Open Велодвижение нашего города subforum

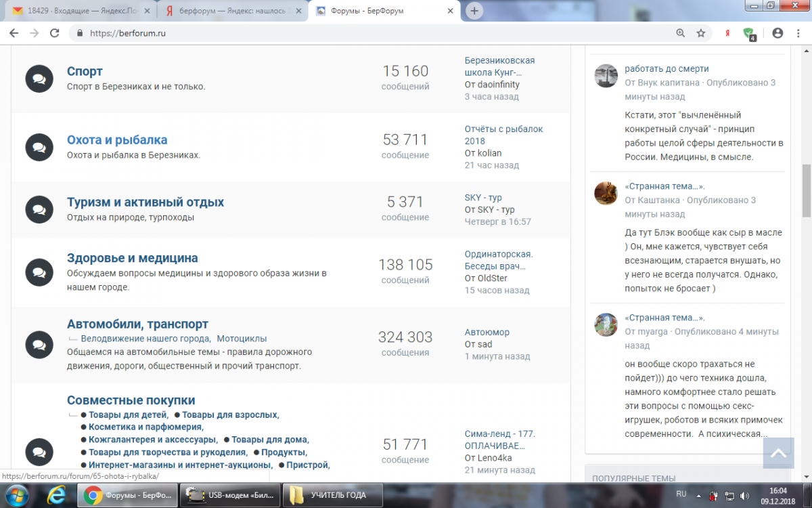pos(145,339)
